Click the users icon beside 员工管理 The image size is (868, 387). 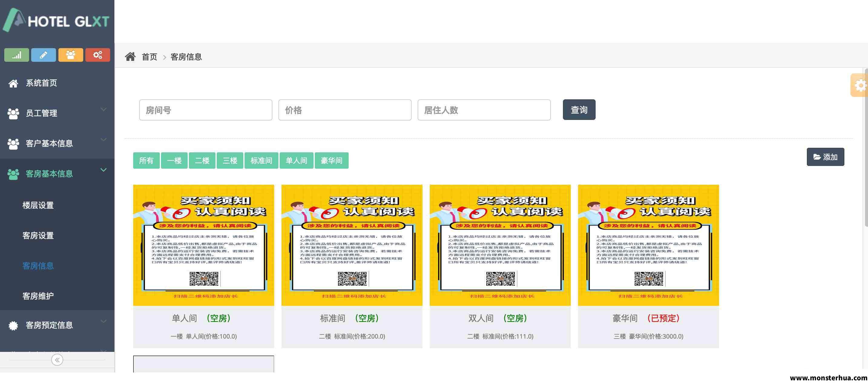pos(13,114)
